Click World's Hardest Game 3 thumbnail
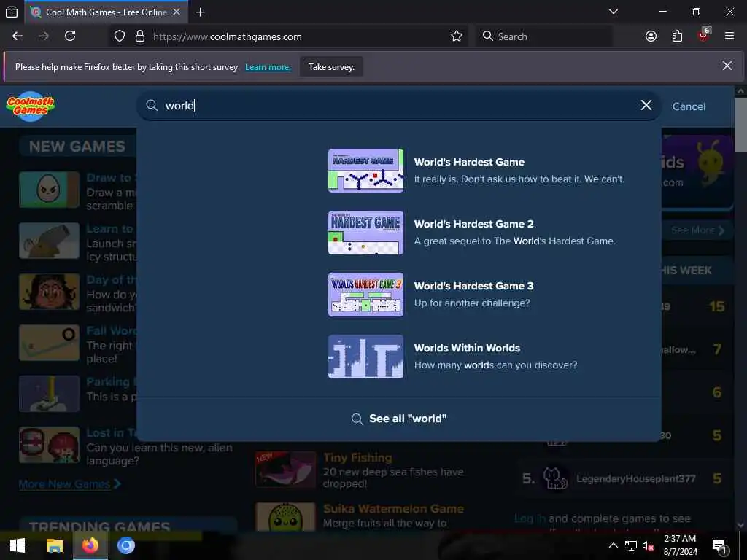 tap(365, 295)
